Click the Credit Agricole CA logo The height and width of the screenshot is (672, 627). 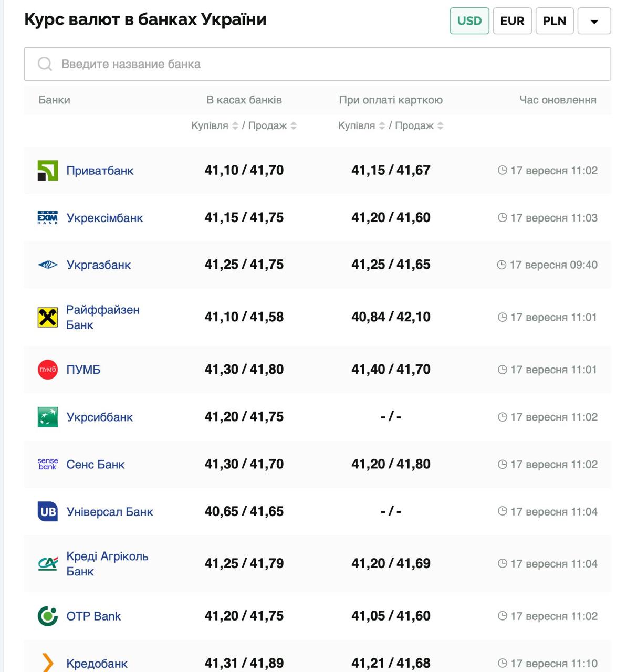click(x=48, y=564)
